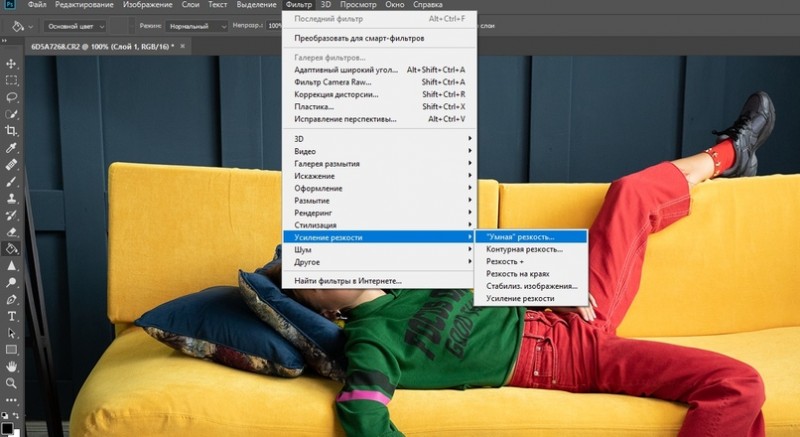Select the Rectangular Marquee tool

pyautogui.click(x=11, y=81)
